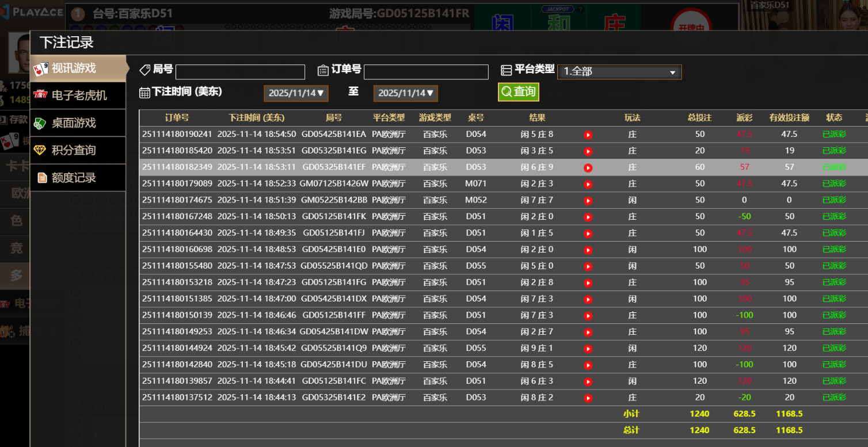
Task: Click replay icon for round GM05225B142BB
Action: [x=588, y=201]
